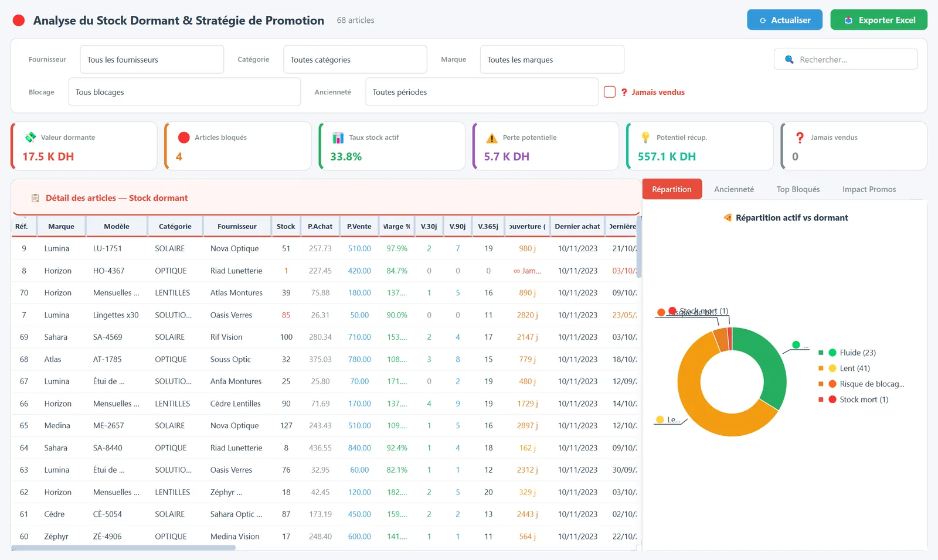The width and height of the screenshot is (938, 560).
Task: Open the Toutes périodes dropdown
Action: coord(482,92)
